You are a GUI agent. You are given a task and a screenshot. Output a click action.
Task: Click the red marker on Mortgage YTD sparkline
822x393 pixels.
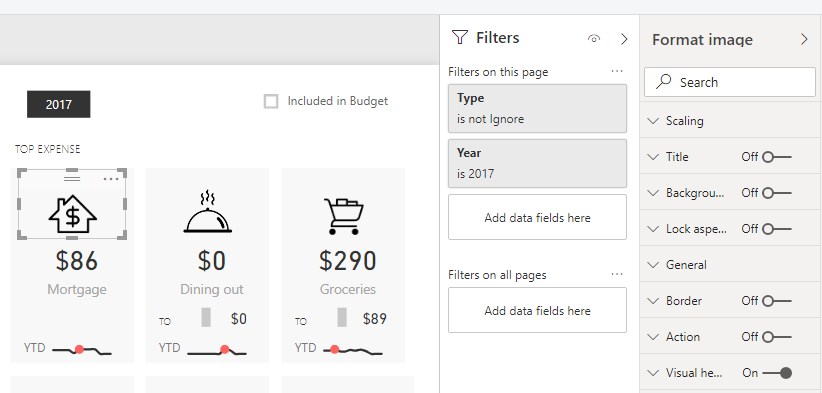pos(79,349)
